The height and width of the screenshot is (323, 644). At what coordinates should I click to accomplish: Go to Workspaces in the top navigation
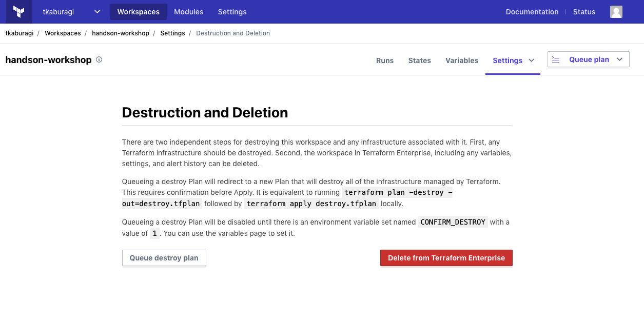pos(138,12)
